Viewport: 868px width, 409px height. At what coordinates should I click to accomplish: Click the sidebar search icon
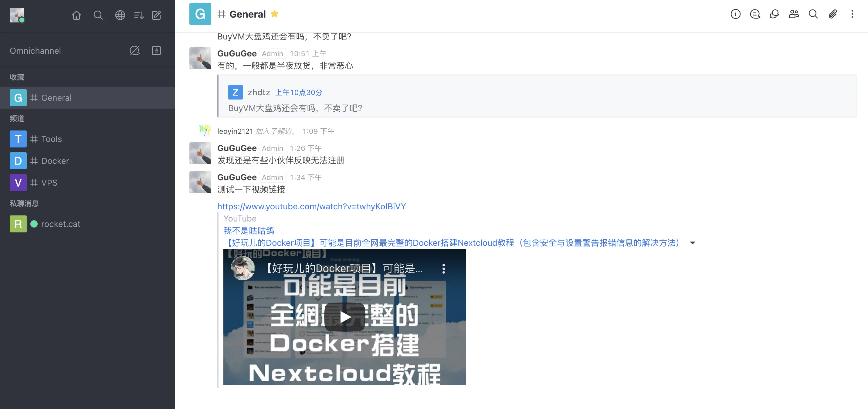coord(98,15)
